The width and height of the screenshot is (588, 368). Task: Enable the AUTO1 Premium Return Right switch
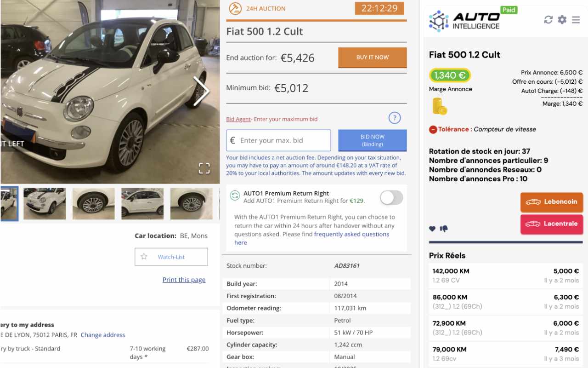pyautogui.click(x=391, y=197)
